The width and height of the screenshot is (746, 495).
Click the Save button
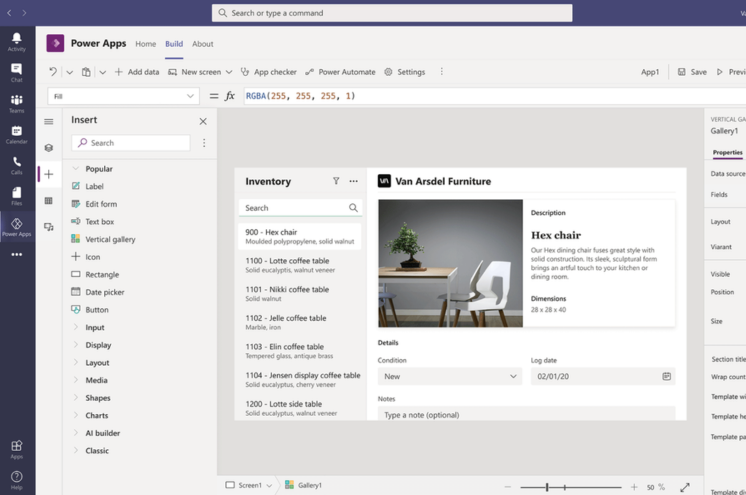coord(692,72)
